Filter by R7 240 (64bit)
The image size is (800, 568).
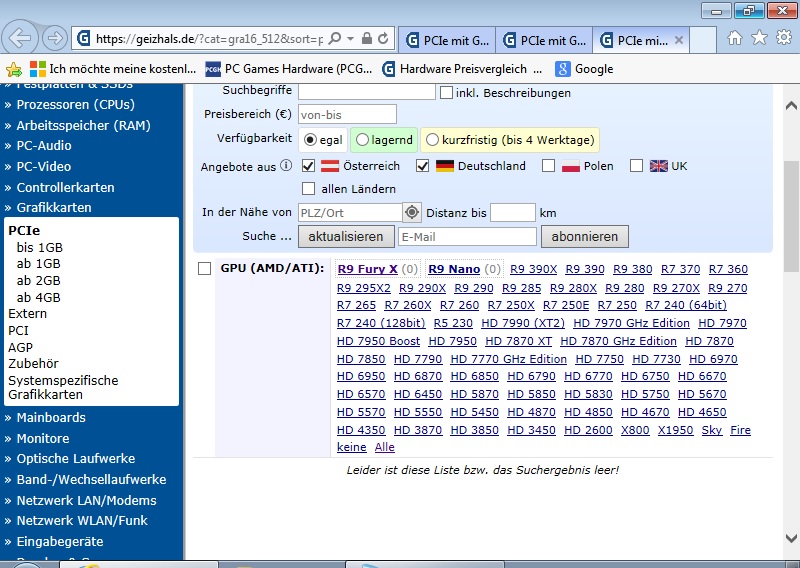coord(686,305)
